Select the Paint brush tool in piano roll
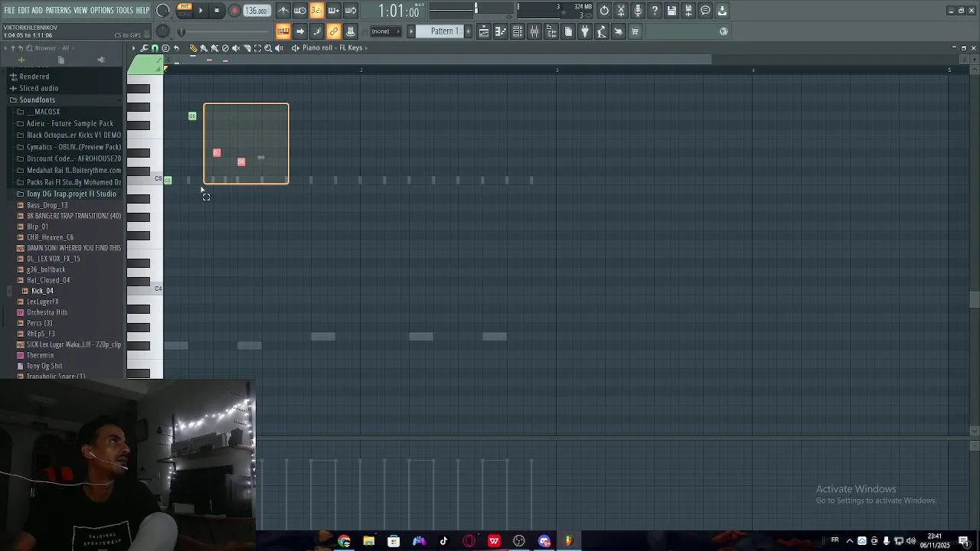 (x=204, y=48)
